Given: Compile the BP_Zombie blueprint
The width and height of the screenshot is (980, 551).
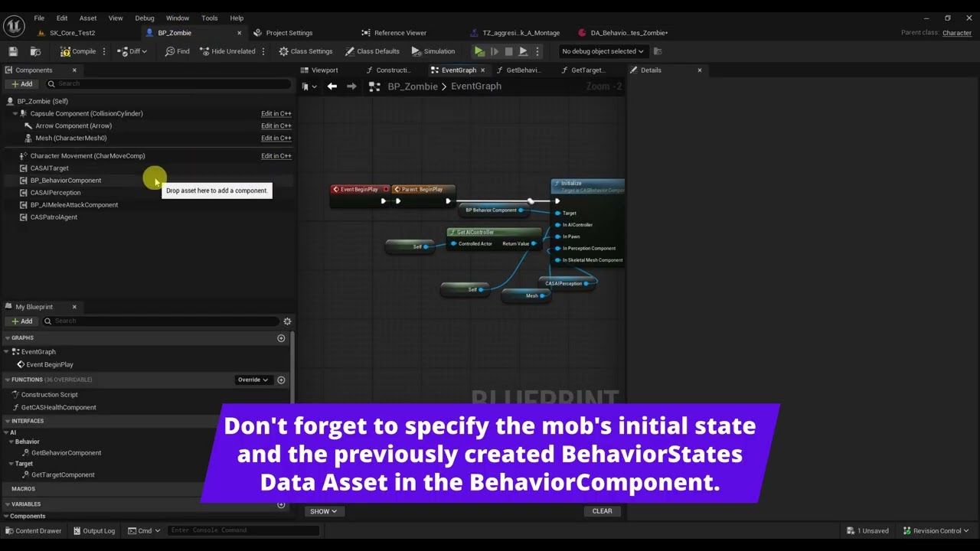Looking at the screenshot, I should pos(78,51).
